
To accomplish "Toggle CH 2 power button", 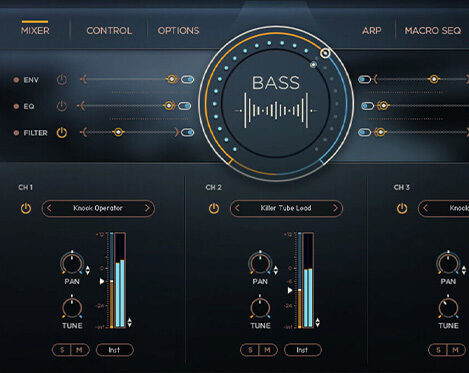I will 214,209.
